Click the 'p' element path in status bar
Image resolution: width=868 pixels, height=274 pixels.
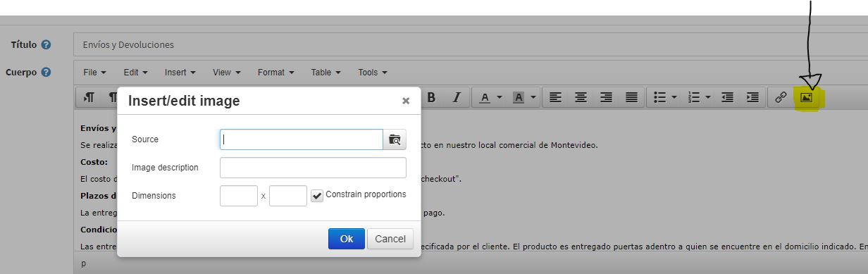pyautogui.click(x=84, y=263)
